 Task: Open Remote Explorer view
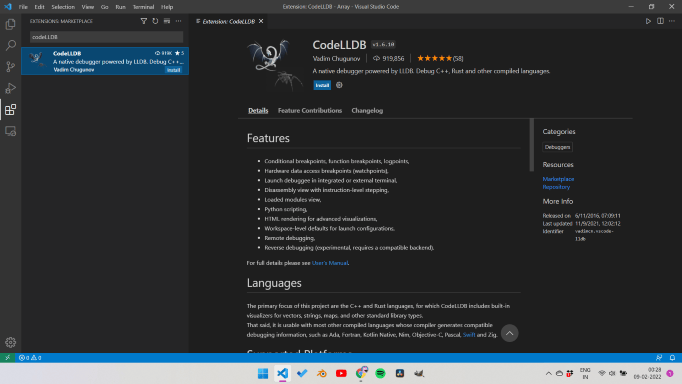tap(10, 131)
